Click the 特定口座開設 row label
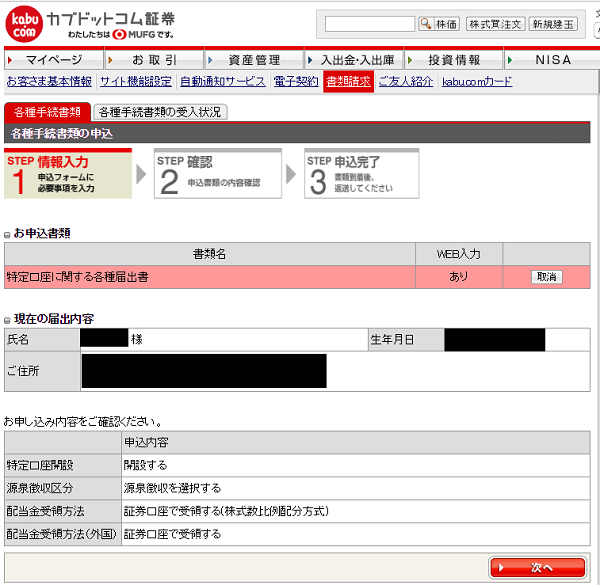600x585 pixels. click(x=63, y=465)
